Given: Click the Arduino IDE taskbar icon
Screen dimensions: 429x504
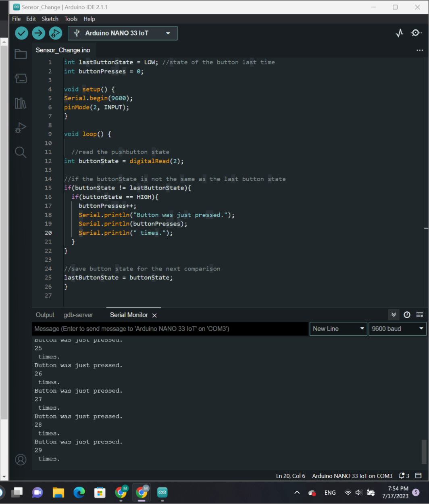Looking at the screenshot, I should point(162,492).
